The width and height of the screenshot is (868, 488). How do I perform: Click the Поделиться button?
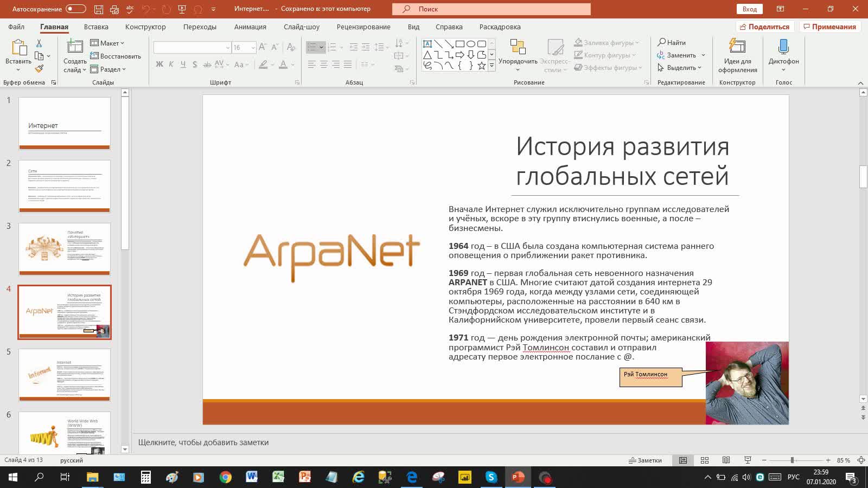pos(765,27)
